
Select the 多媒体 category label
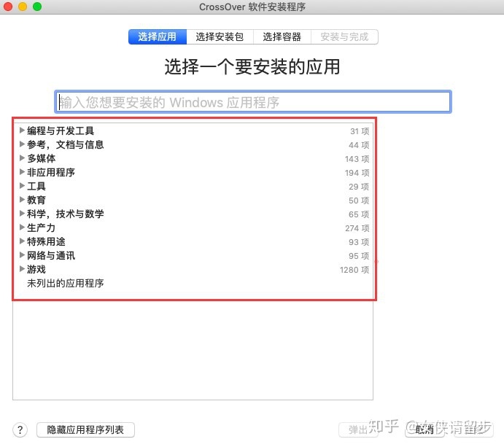(x=41, y=158)
